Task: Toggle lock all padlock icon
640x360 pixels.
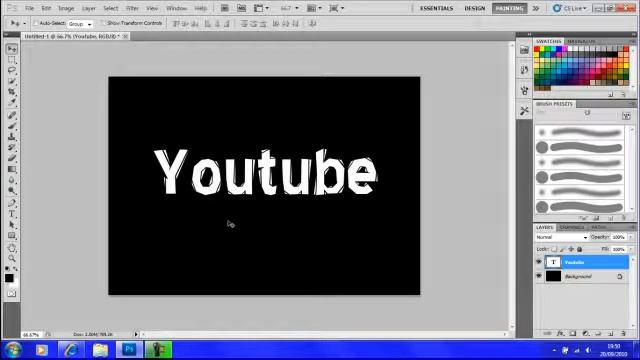Action: [580, 249]
